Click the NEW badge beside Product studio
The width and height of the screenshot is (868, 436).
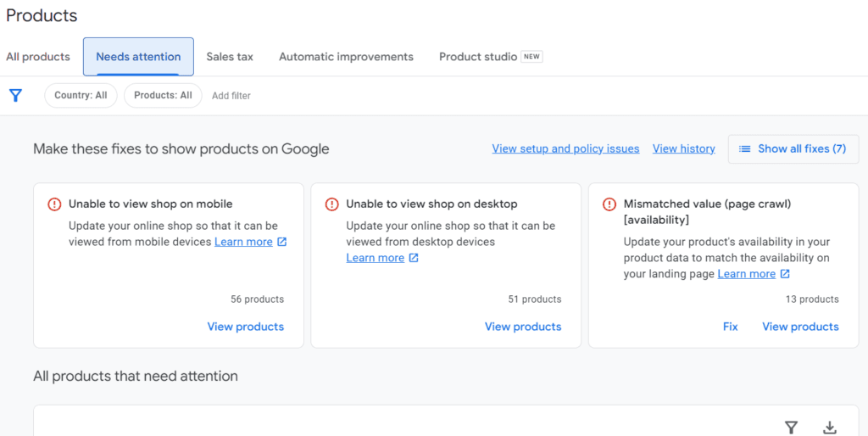pyautogui.click(x=532, y=57)
